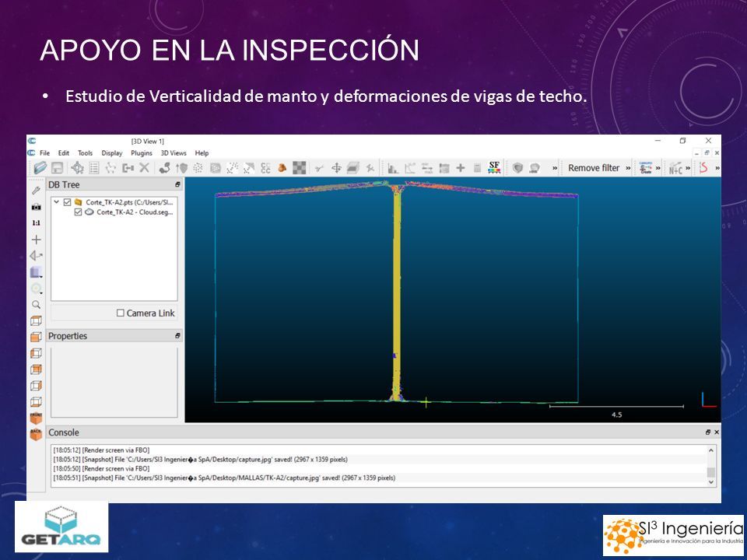
Task: Click the Console scrollbar up arrow
Action: click(711, 450)
